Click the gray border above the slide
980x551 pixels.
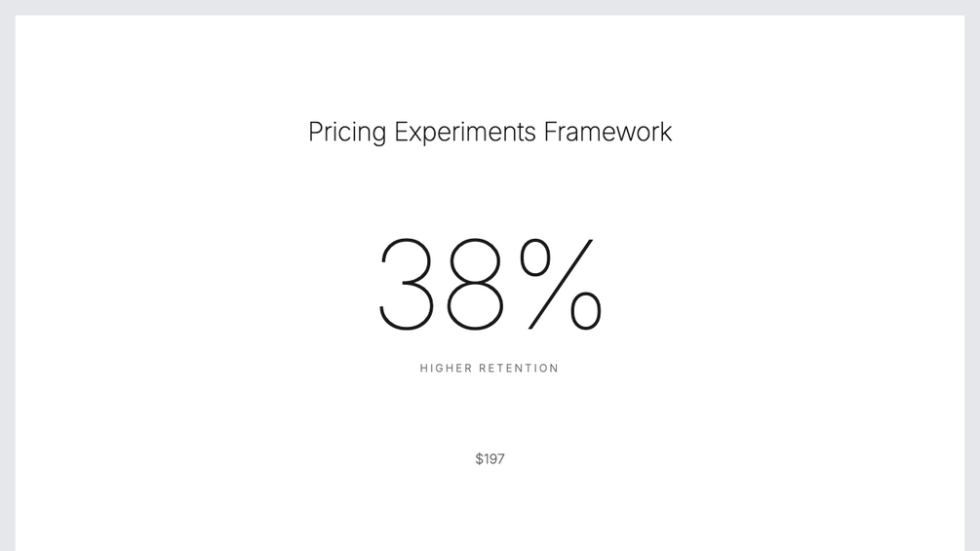tap(490, 7)
